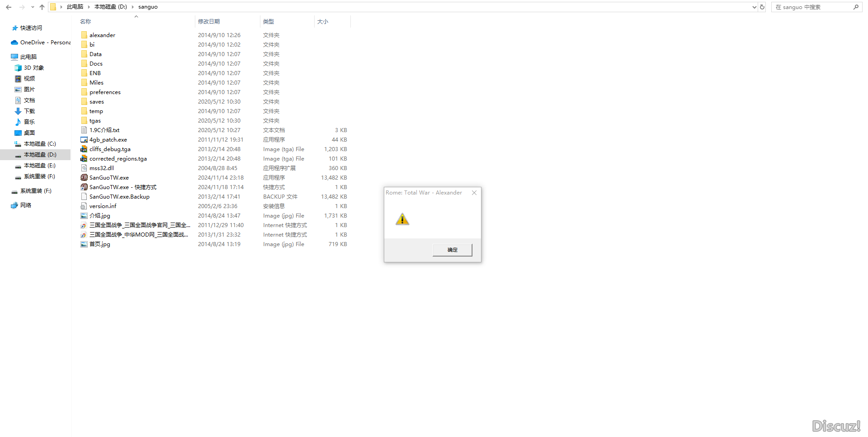Open the 介绍.jpg image
The width and height of the screenshot is (868, 437).
tap(100, 215)
